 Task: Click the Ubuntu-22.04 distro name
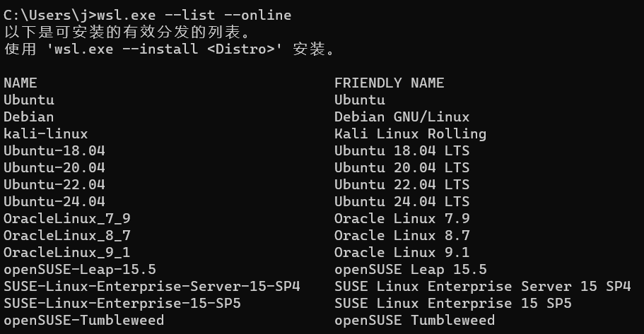54,184
